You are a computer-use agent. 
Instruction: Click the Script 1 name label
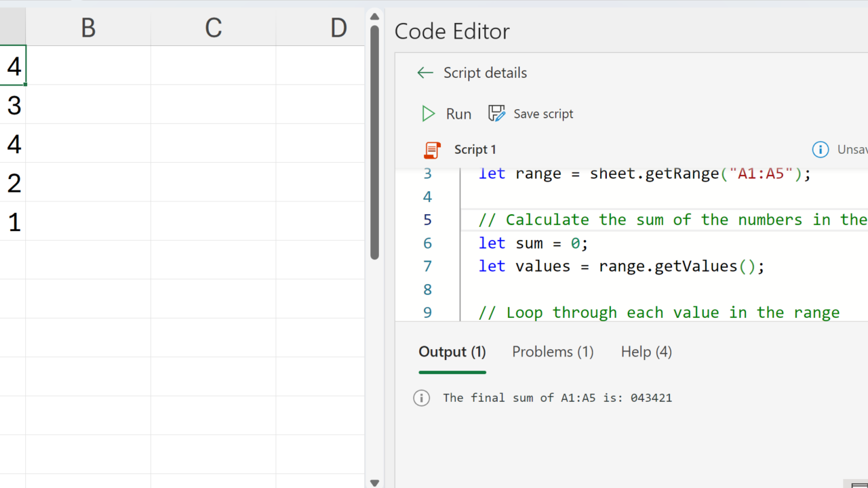(475, 150)
